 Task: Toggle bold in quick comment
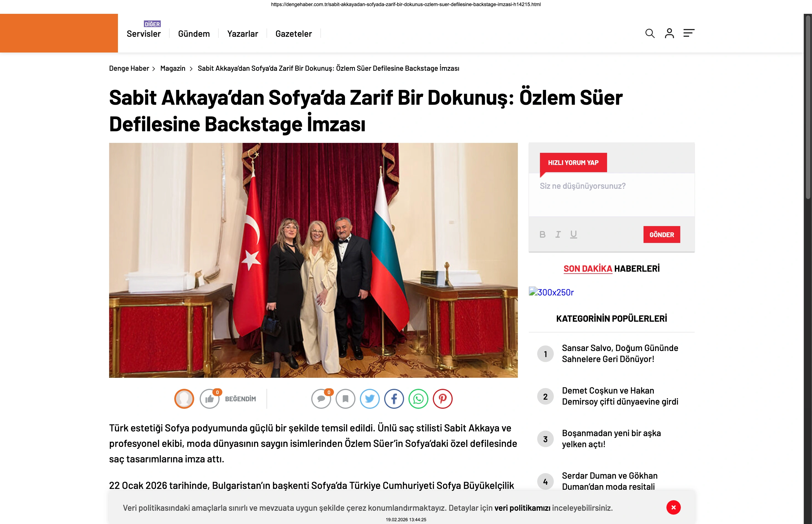(x=543, y=234)
